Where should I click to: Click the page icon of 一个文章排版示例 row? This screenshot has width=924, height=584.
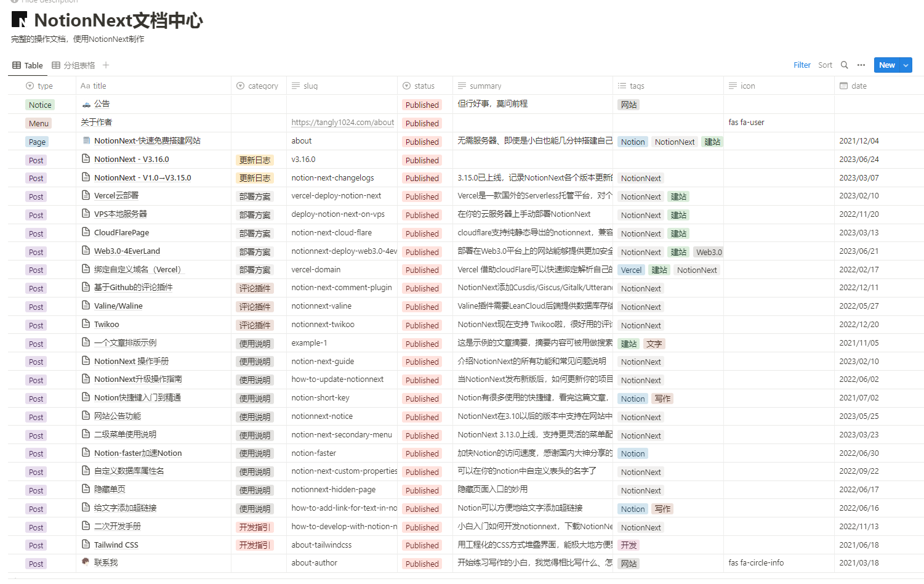pyautogui.click(x=86, y=343)
